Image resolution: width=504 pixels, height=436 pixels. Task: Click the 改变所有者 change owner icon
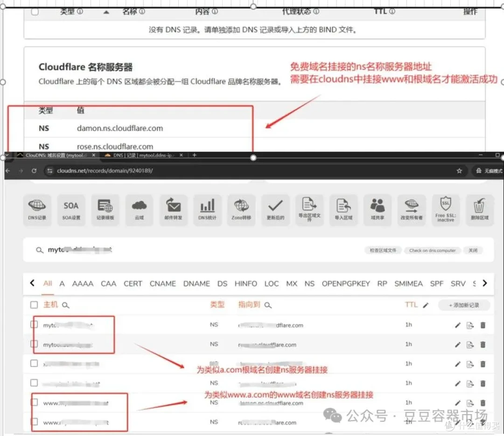412,210
